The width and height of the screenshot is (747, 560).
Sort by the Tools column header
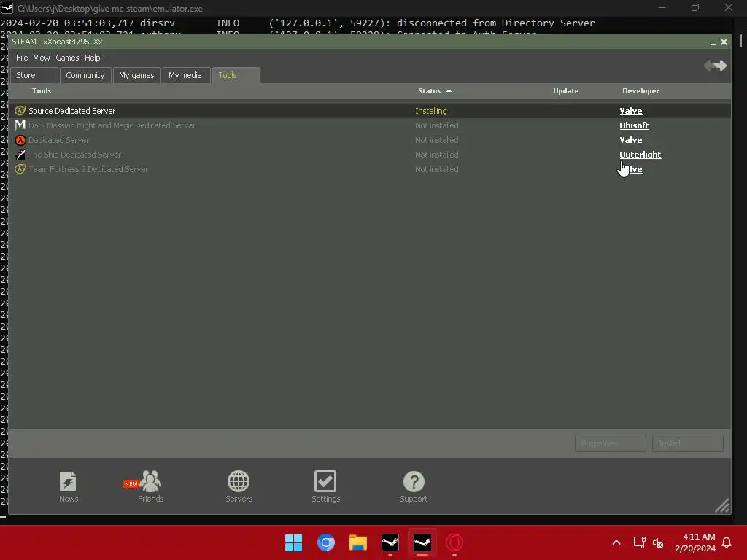(42, 90)
